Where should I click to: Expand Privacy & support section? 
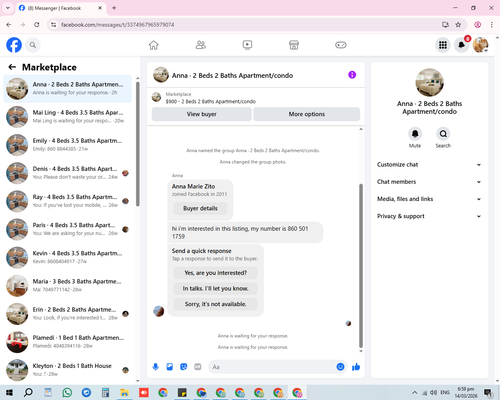(x=429, y=216)
